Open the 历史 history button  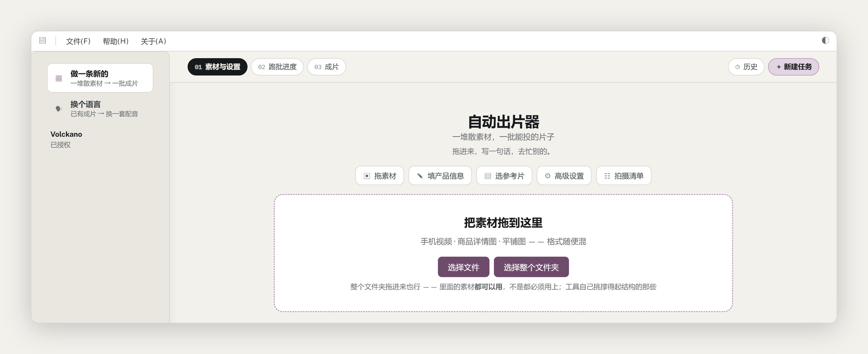click(x=746, y=67)
